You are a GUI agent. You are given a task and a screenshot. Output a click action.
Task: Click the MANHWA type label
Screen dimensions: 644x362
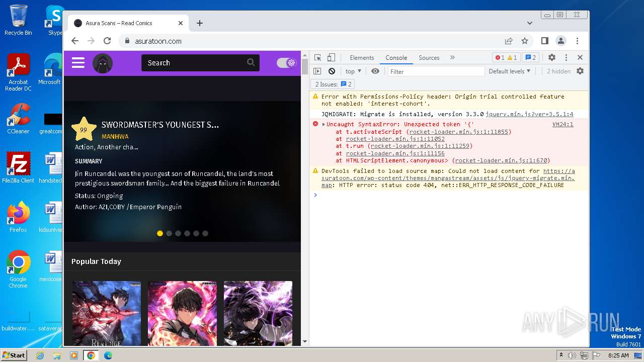pyautogui.click(x=115, y=137)
